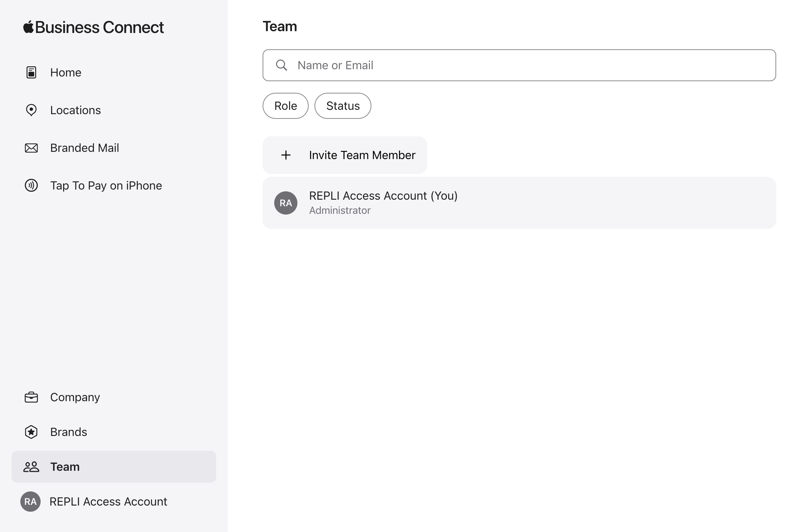Navigate to Brands
Viewport: 811px width, 532px height.
coord(114,432)
